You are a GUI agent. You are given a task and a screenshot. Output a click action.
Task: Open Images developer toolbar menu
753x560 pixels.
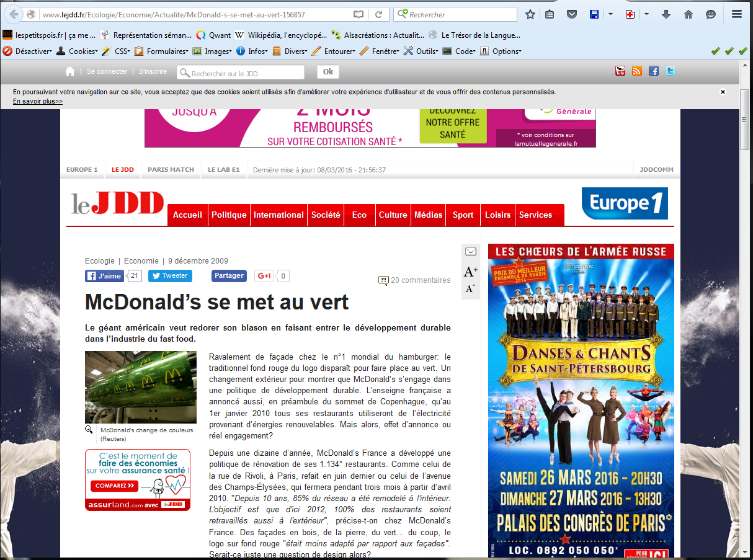pyautogui.click(x=212, y=51)
